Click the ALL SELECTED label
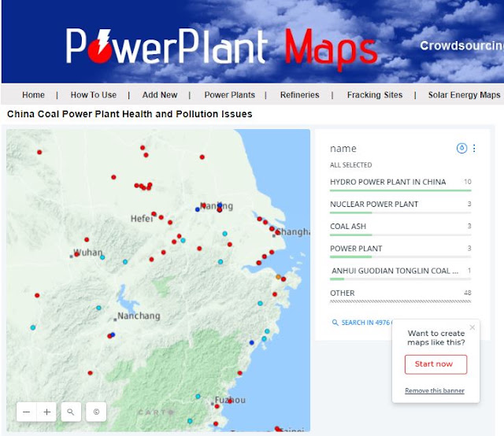The height and width of the screenshot is (436, 504). (351, 165)
